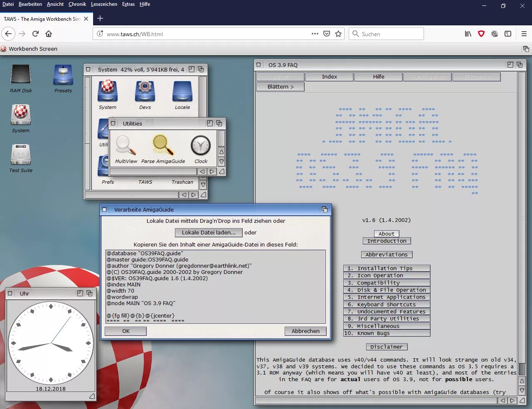Image resolution: width=532 pixels, height=409 pixels.
Task: Click the depth gadget of Workbench Screen
Action: coord(526,49)
